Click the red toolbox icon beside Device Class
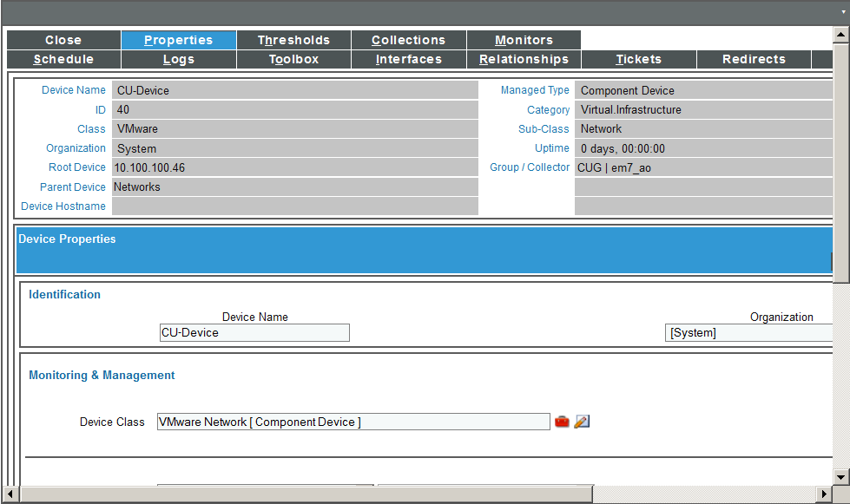 (562, 422)
